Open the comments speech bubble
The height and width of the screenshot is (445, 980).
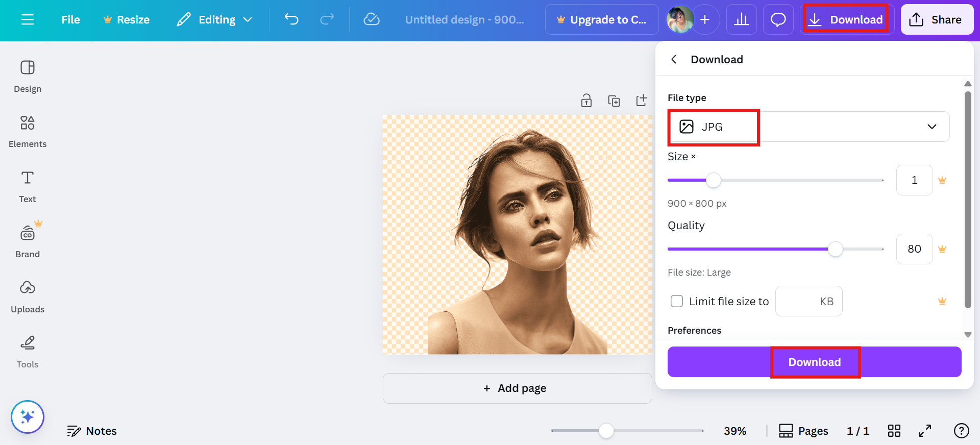[778, 19]
